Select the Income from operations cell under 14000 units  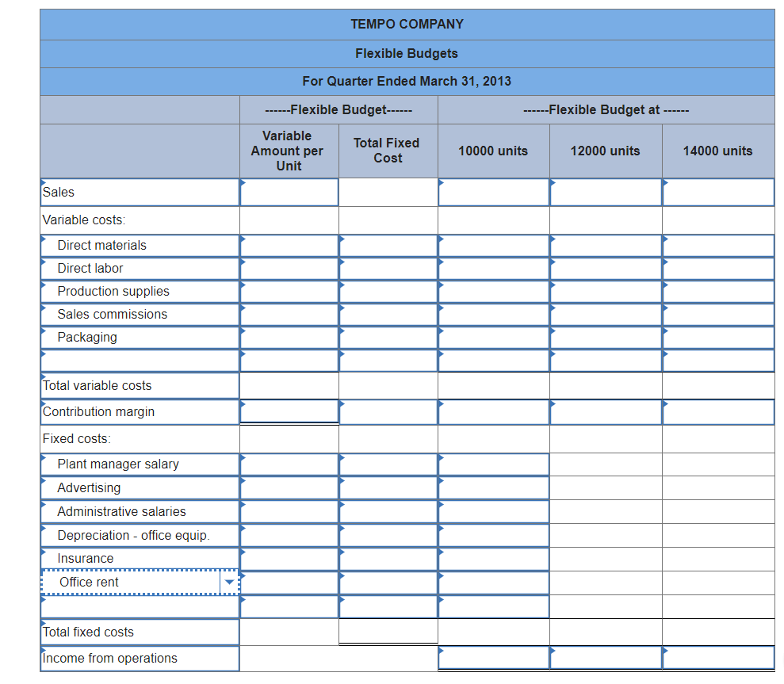pyautogui.click(x=718, y=658)
